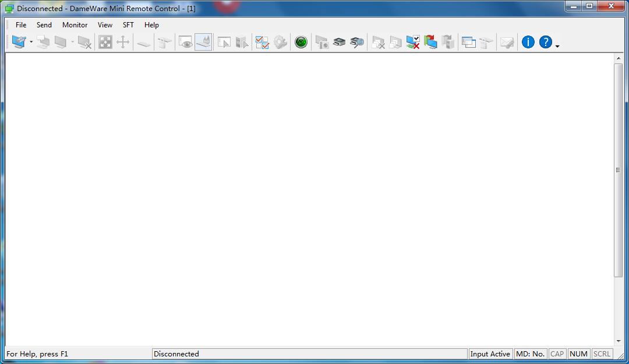The height and width of the screenshot is (364, 629).
Task: Click the blue information 'i' icon
Action: pyautogui.click(x=528, y=42)
